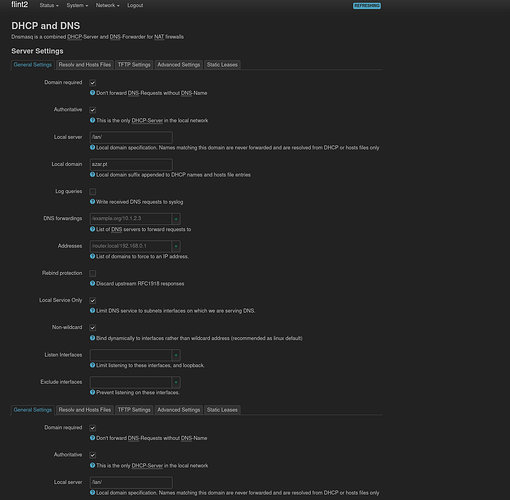This screenshot has height=500, width=510.
Task: Click into the Local domain input field
Action: 131,164
